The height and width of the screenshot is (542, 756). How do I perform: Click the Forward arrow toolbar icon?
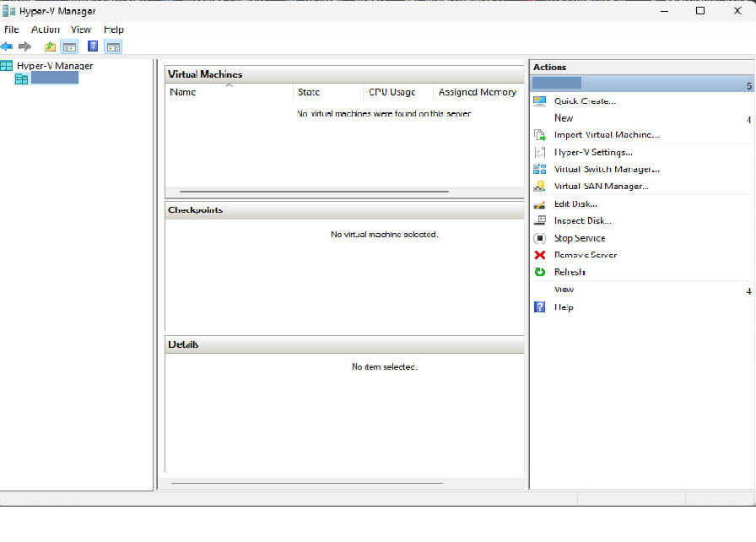[x=24, y=46]
